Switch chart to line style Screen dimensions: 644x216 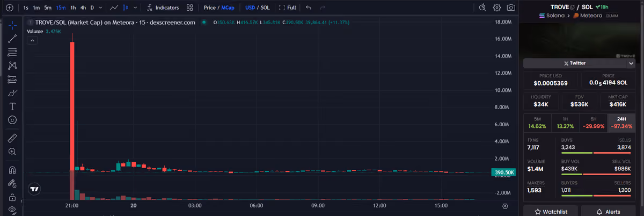pos(113,8)
